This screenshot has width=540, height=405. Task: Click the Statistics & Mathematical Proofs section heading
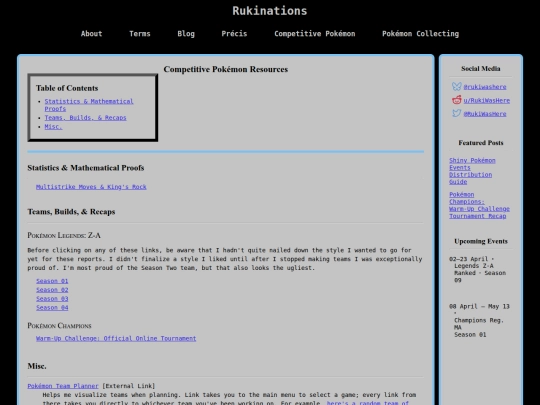tap(86, 168)
